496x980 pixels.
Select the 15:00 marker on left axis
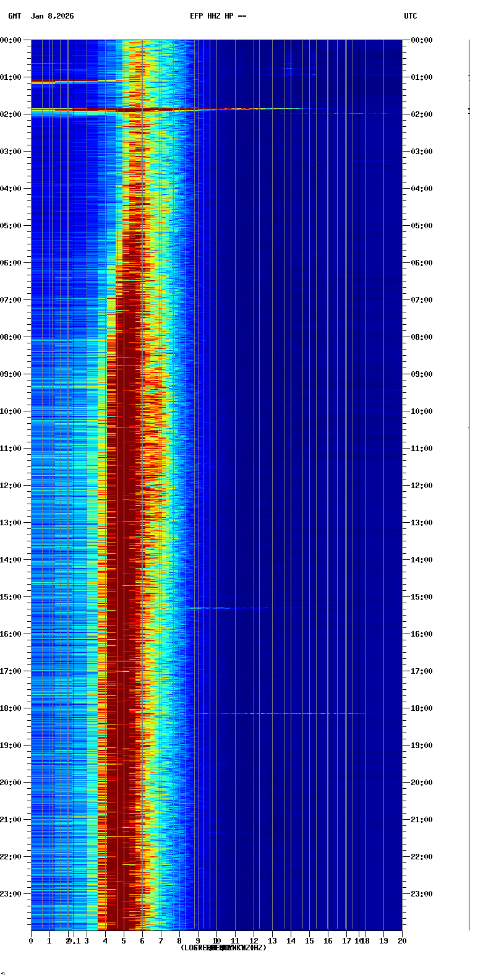pos(12,597)
